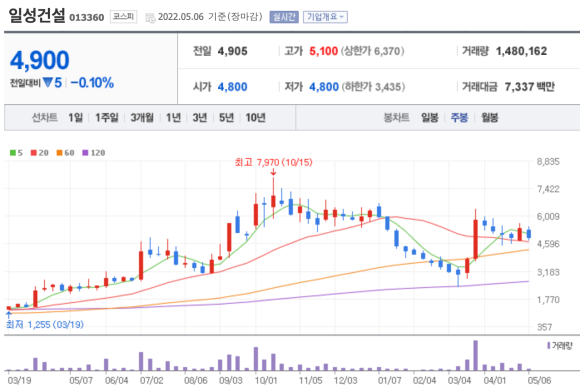Click the 05/06 date label on the axis
Image resolution: width=580 pixels, height=392 pixels.
point(539,380)
